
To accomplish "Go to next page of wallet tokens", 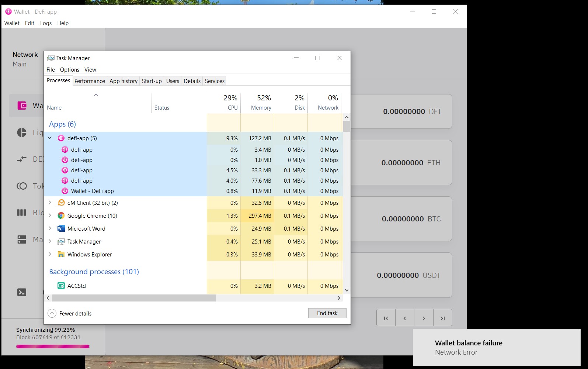I will point(424,318).
